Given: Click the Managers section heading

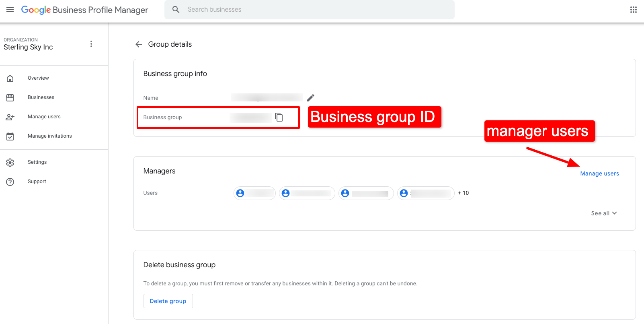Looking at the screenshot, I should click(159, 171).
